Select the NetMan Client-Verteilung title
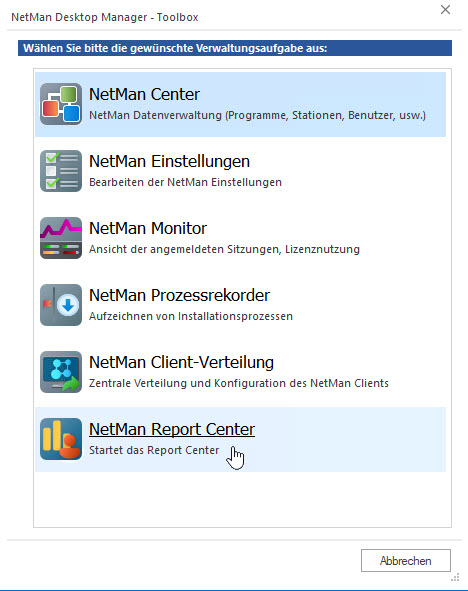 click(181, 362)
